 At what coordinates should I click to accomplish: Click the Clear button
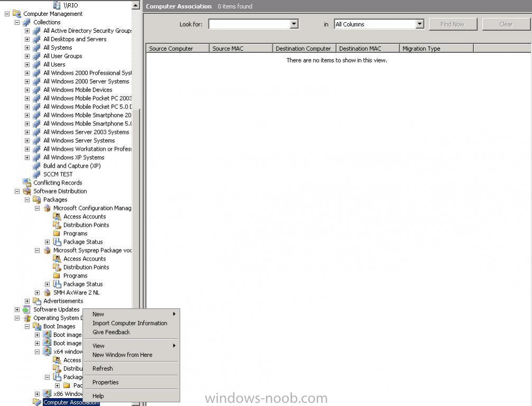[x=506, y=24]
